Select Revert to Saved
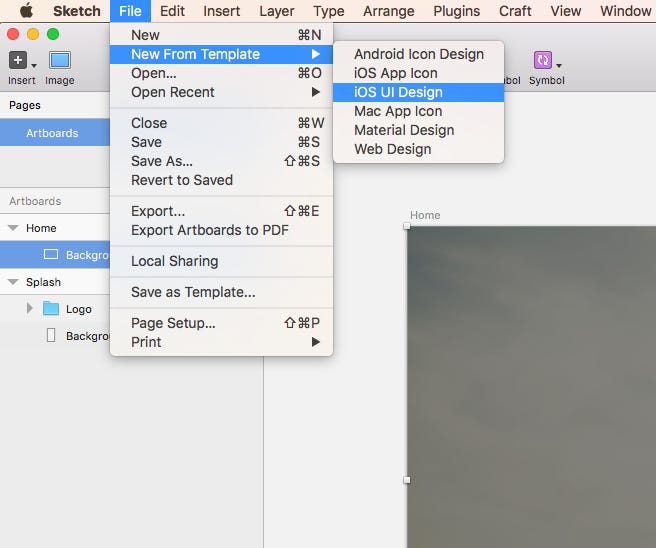The width and height of the screenshot is (656, 548). (221, 180)
